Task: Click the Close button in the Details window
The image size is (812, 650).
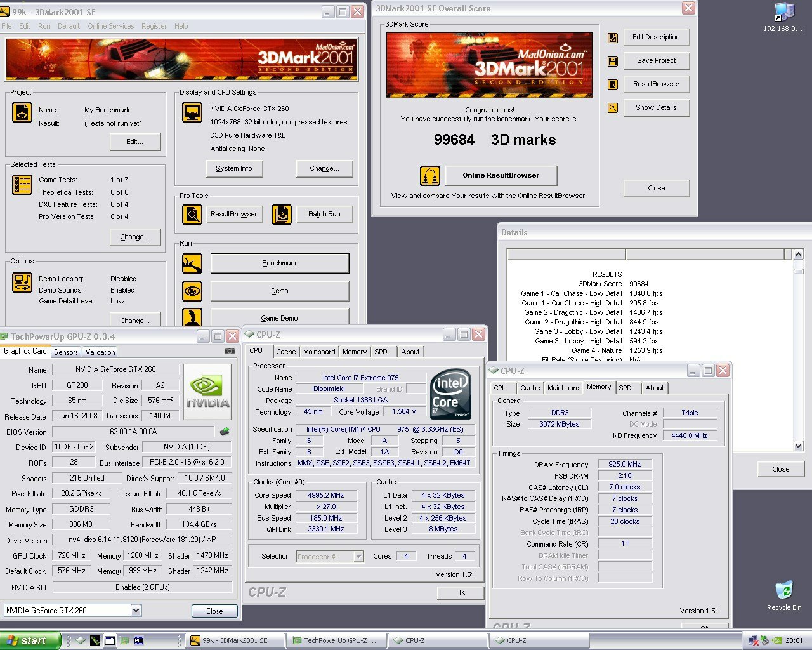Action: click(x=781, y=469)
